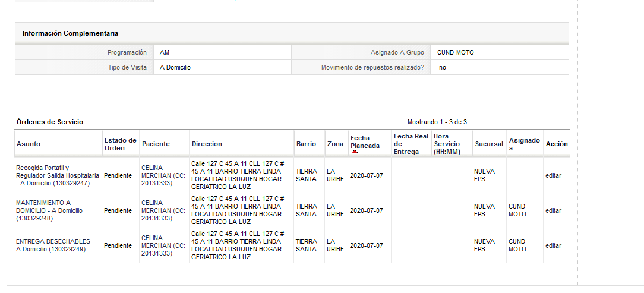This screenshot has height=293, width=644.
Task: Select date 2020-07-07 in ENTREGA DESECHABLES row
Action: (x=367, y=245)
